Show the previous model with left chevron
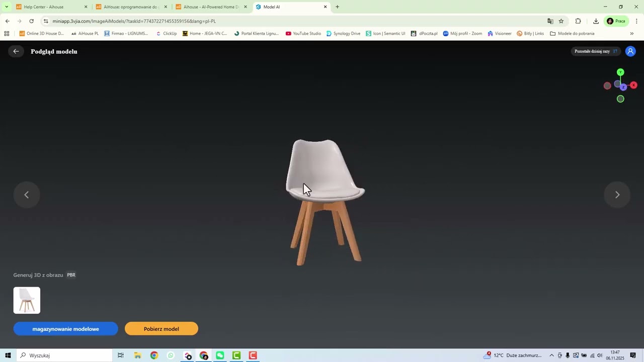The height and width of the screenshot is (362, 644). 27,195
